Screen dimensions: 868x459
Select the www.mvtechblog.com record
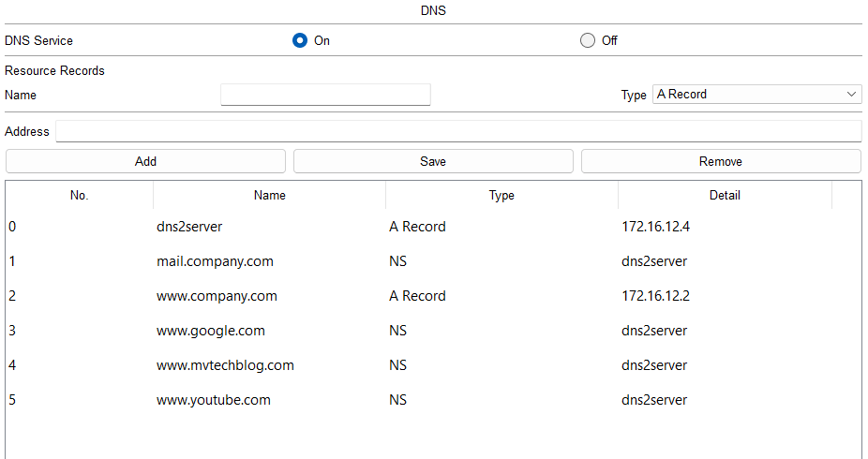coord(225,365)
